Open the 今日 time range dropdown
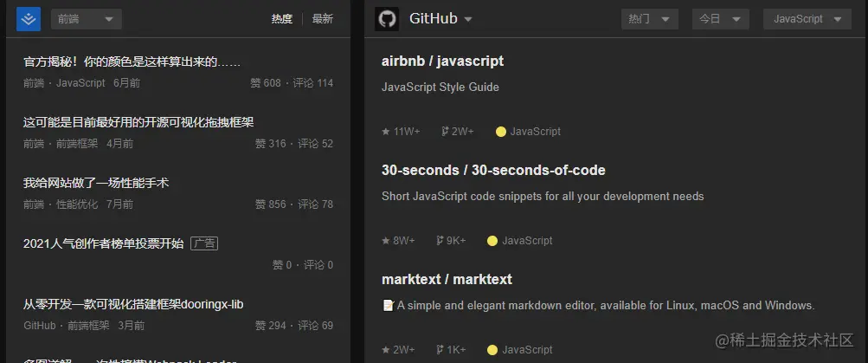Screen dimensions: 868x363 coord(721,19)
